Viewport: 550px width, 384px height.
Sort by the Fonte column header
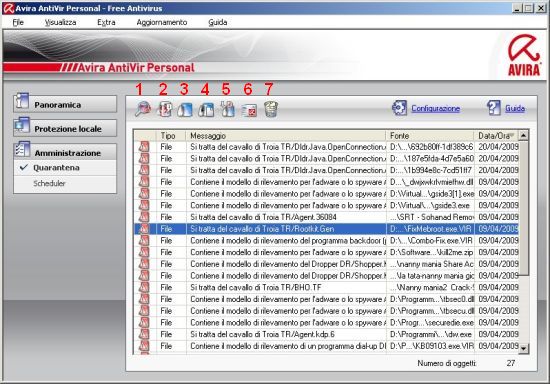pyautogui.click(x=430, y=135)
